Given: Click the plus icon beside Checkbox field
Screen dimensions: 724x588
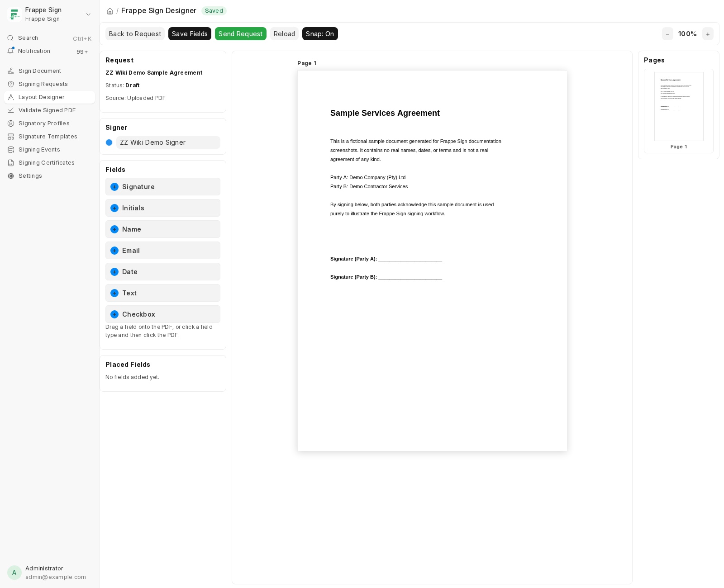Looking at the screenshot, I should pos(114,314).
